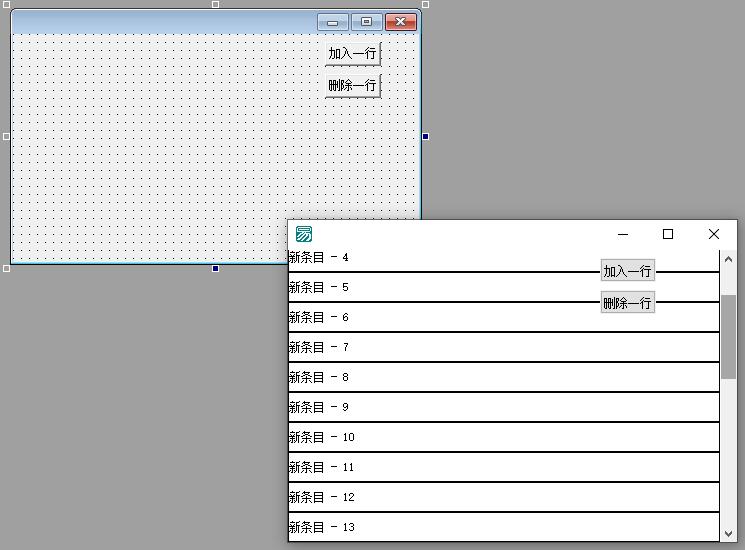The height and width of the screenshot is (550, 745).
Task: Click 删除一行 button in the running window
Action: 628,303
